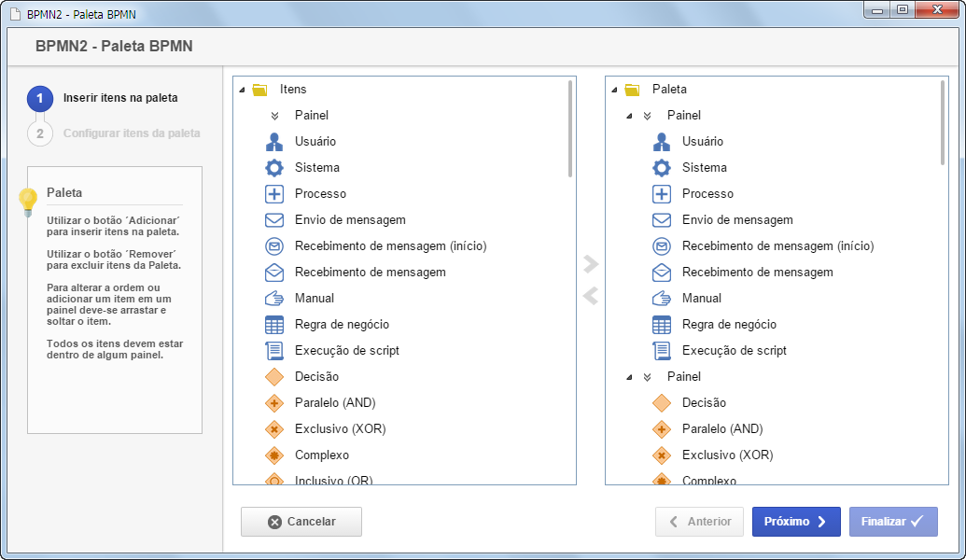Select the Processo plus icon in Itens list
Viewport: 966px width, 560px height.
tap(274, 193)
